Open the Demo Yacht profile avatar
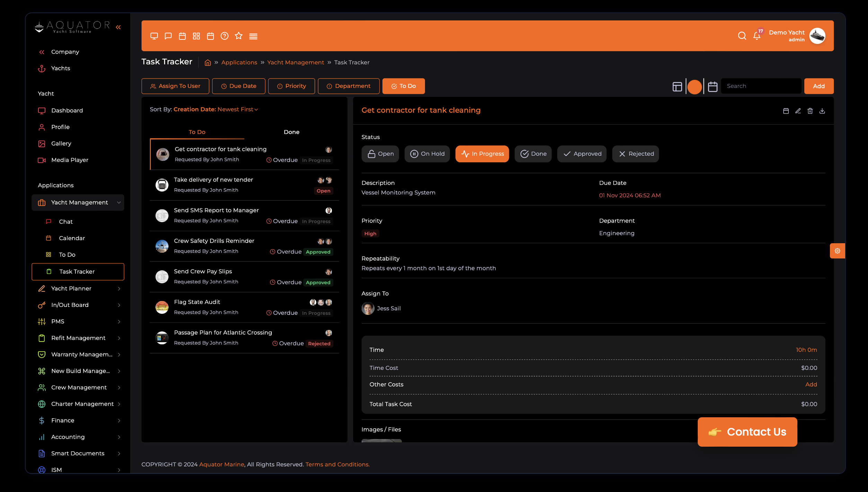The width and height of the screenshot is (868, 492). (817, 36)
